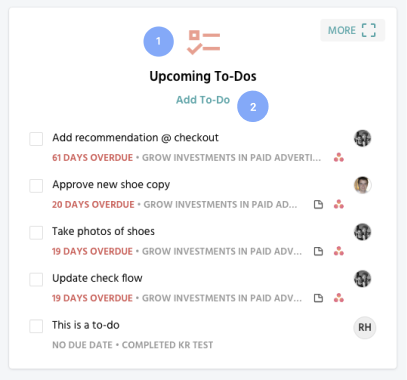Tick the Take photos of shoes checkbox

click(36, 233)
